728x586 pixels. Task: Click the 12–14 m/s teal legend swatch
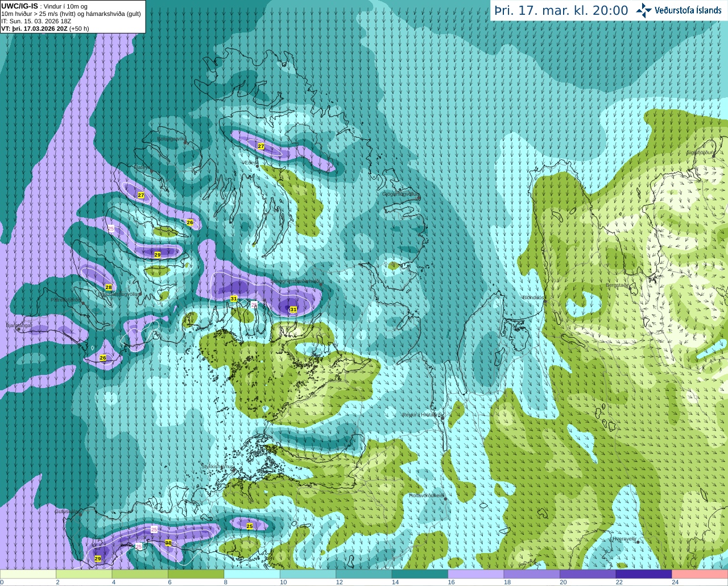tap(364, 574)
